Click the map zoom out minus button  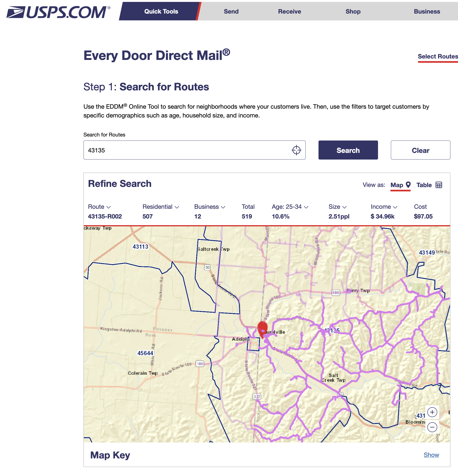[x=432, y=427]
